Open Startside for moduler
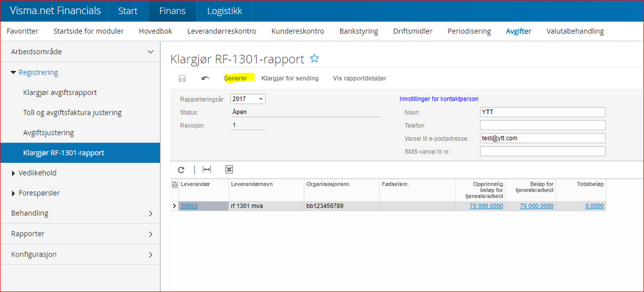 pyautogui.click(x=88, y=31)
